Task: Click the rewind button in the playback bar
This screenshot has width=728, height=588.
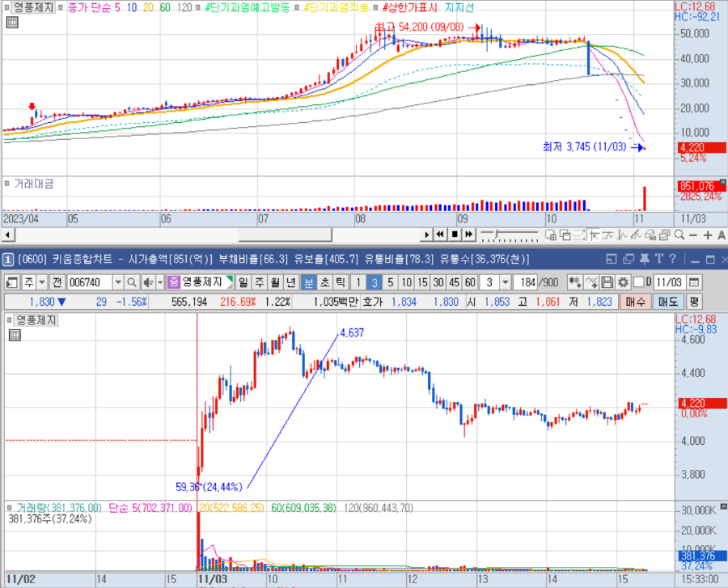Action: coord(439,235)
